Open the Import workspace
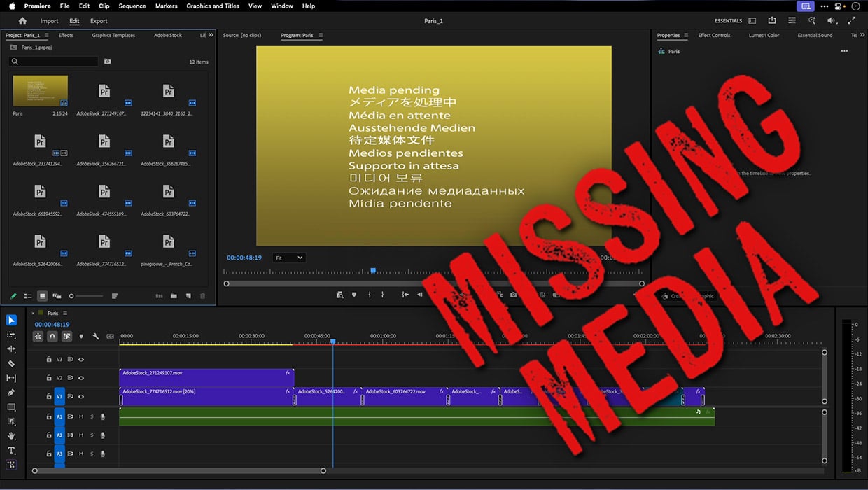 point(49,21)
